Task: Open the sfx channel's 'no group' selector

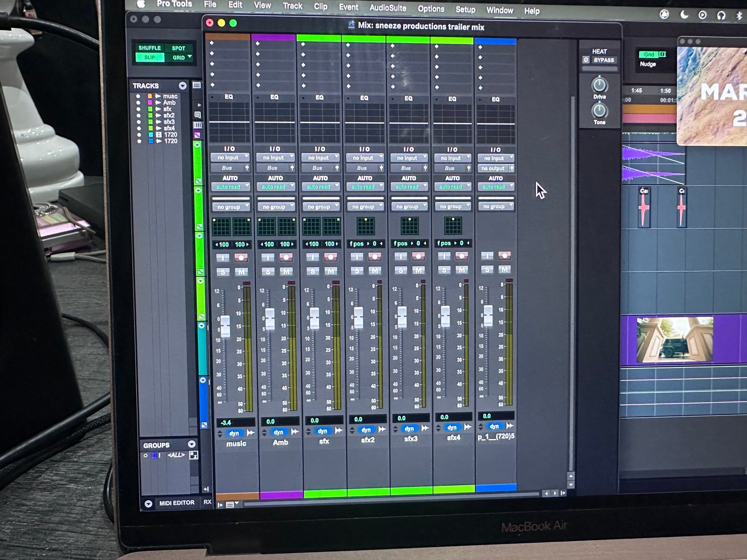Action: click(x=321, y=207)
